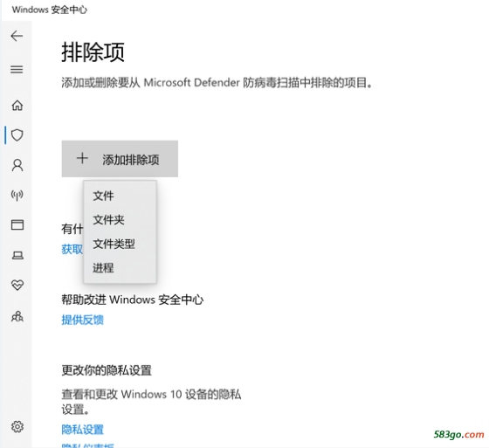Open Device security laptop icon

pos(17,256)
